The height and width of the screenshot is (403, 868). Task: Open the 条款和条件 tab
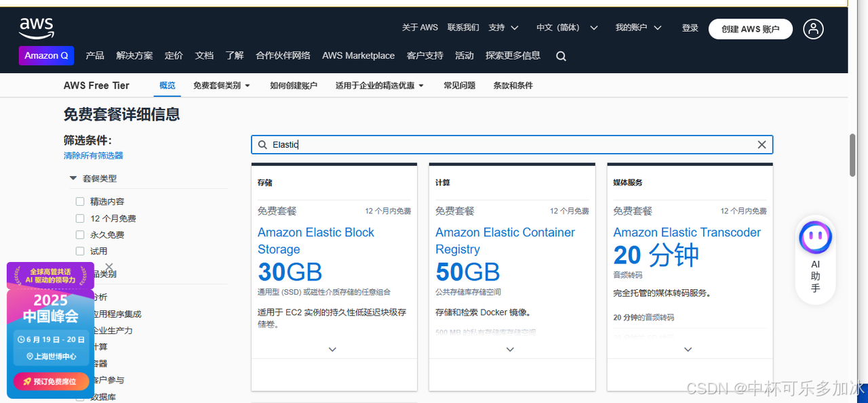tap(513, 85)
